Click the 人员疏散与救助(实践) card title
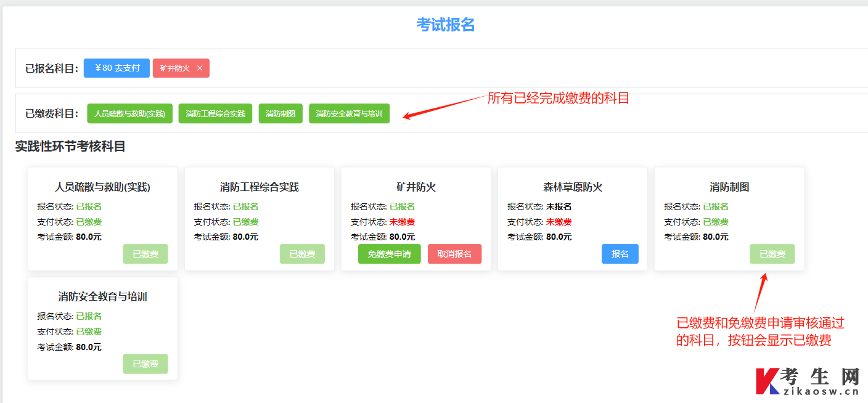 pyautogui.click(x=102, y=187)
